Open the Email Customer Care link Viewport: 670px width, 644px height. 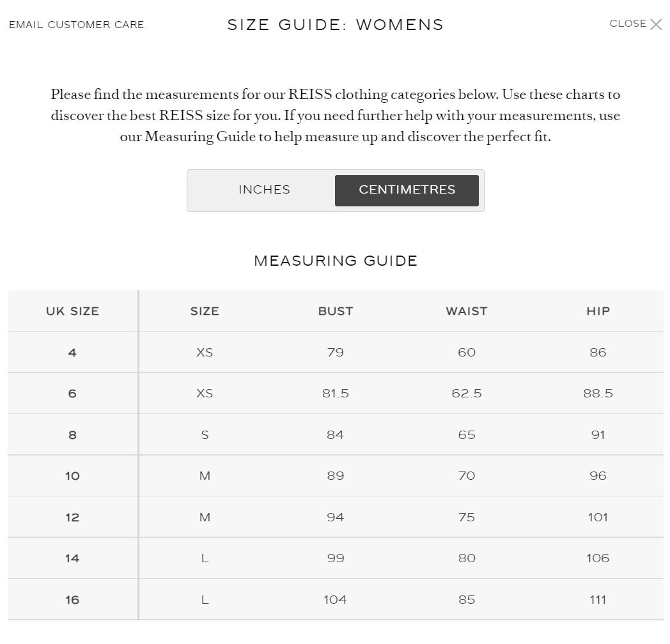pos(77,25)
